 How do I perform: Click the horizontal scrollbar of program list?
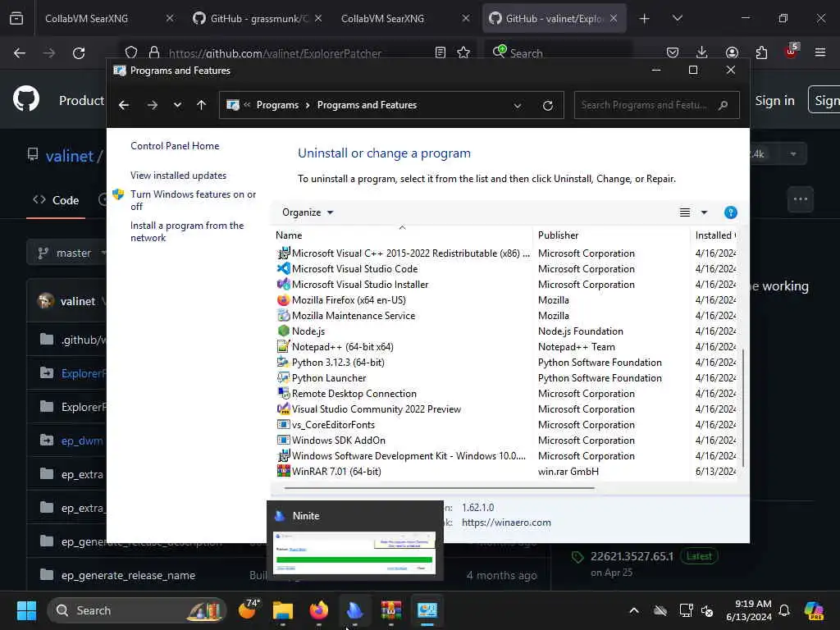440,488
